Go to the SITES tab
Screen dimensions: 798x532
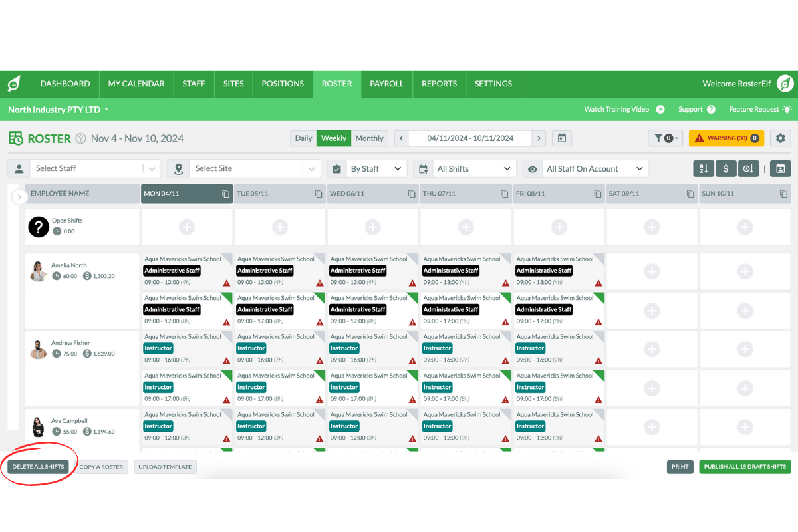(233, 84)
